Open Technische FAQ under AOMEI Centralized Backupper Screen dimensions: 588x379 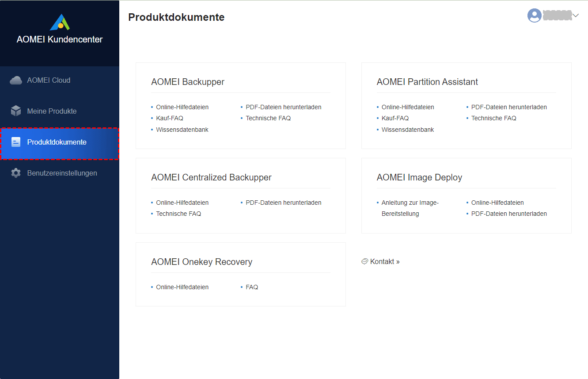pyautogui.click(x=178, y=214)
